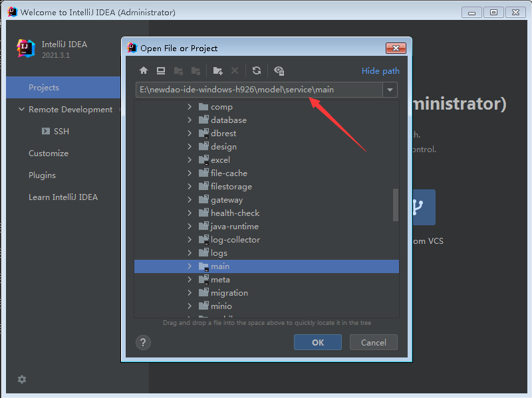Screen dimensions: 532x398
Task: Click the SSH terminal icon
Action: tap(45, 131)
